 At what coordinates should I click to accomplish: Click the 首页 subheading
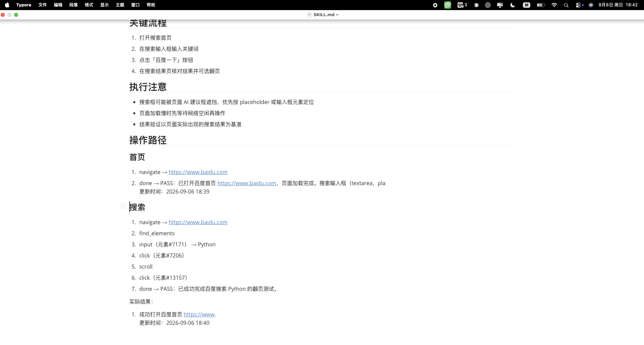[x=137, y=157]
